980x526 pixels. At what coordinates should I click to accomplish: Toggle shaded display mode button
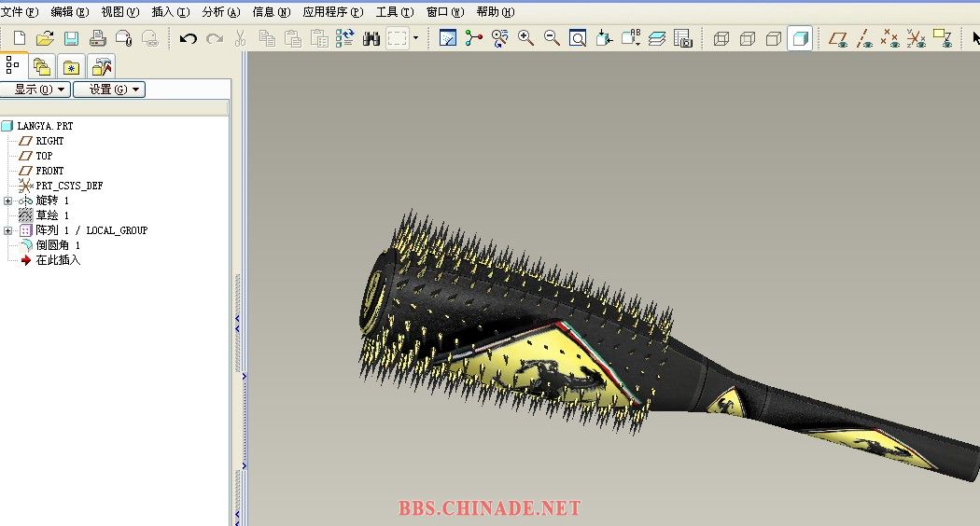coord(800,38)
